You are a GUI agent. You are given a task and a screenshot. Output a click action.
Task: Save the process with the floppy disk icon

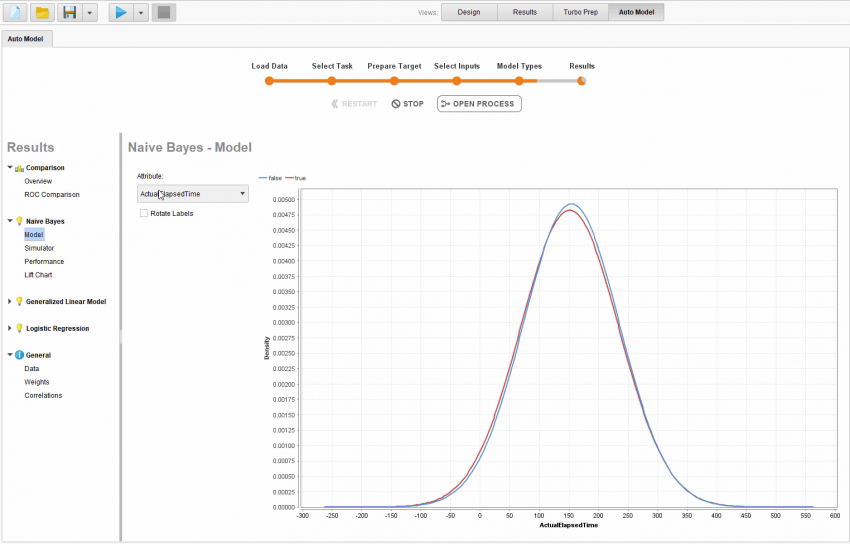click(x=70, y=12)
